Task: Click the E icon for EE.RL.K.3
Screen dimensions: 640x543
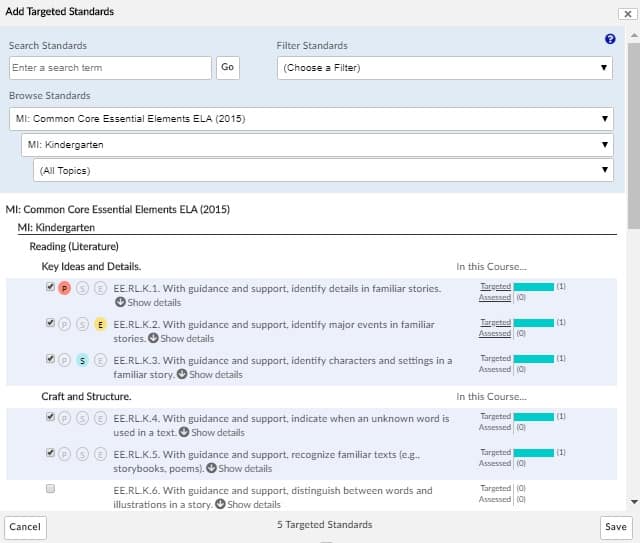Action: (100, 360)
